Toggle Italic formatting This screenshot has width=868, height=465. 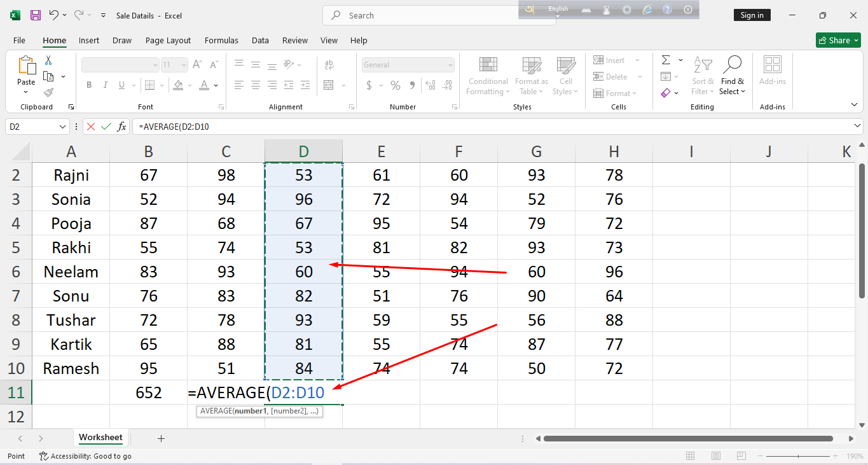[x=106, y=85]
